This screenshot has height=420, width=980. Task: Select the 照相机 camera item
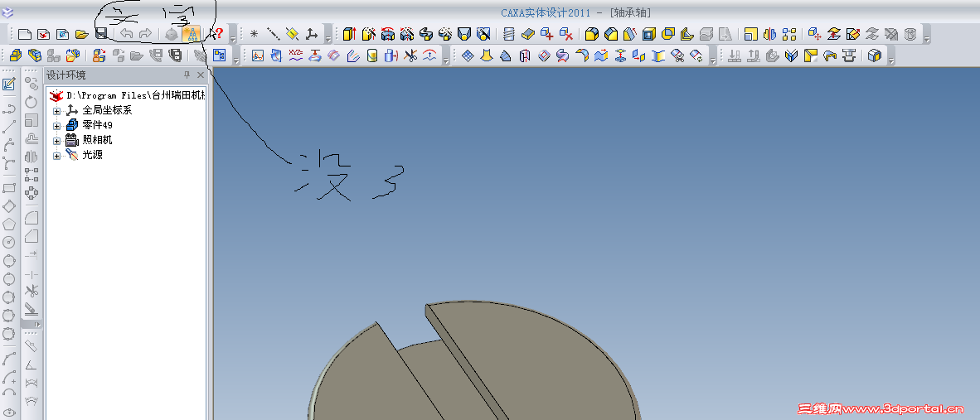(98, 141)
